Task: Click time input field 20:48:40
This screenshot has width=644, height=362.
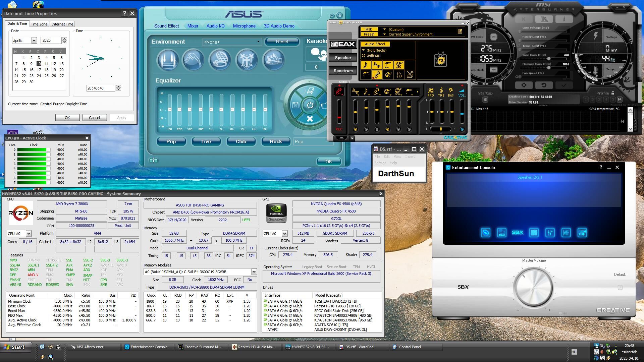Action: click(x=101, y=88)
